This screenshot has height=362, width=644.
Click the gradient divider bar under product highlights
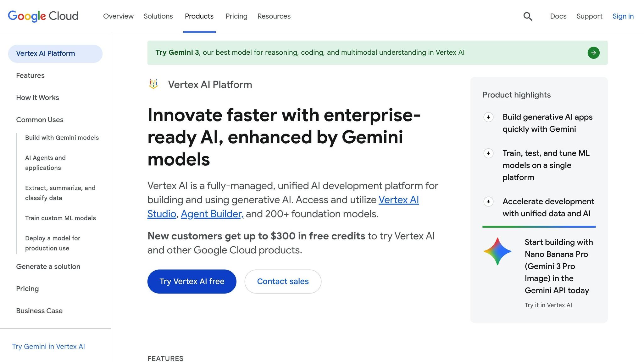[x=539, y=226]
